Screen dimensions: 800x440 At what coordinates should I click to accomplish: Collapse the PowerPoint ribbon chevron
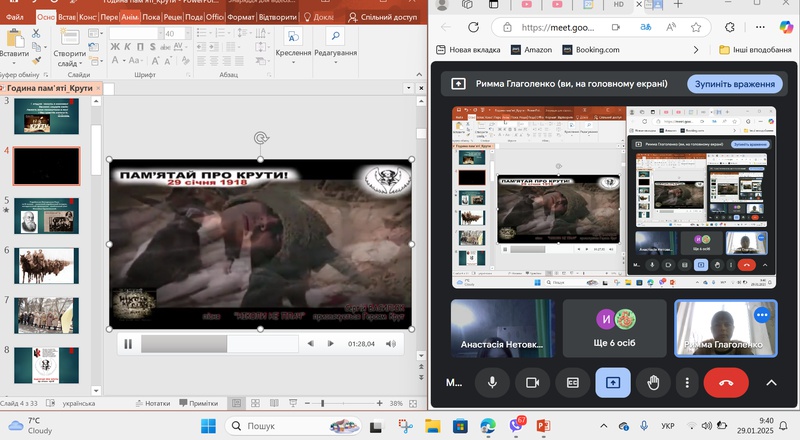419,75
